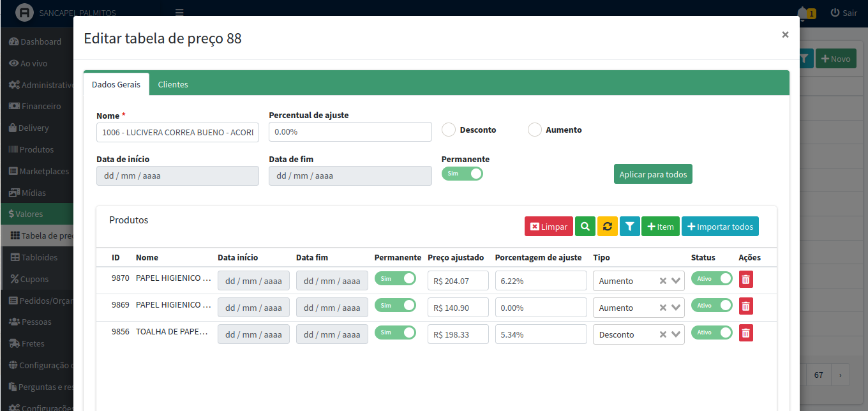Click the yellow refresh products button

[608, 227]
